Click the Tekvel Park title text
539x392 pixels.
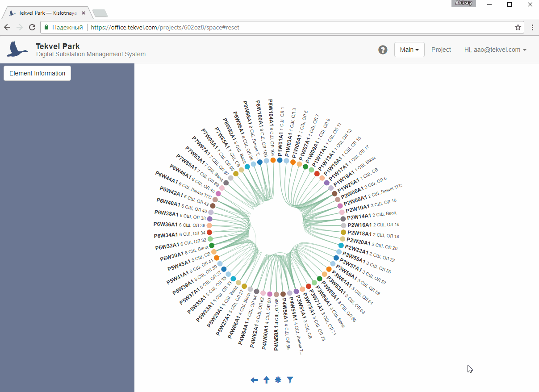click(58, 46)
